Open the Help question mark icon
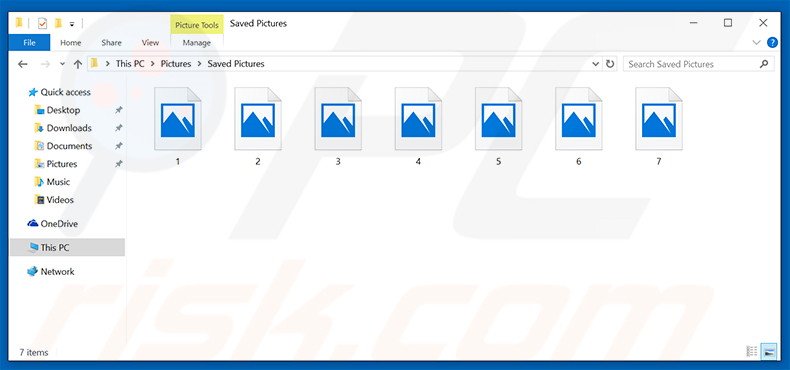 point(772,42)
